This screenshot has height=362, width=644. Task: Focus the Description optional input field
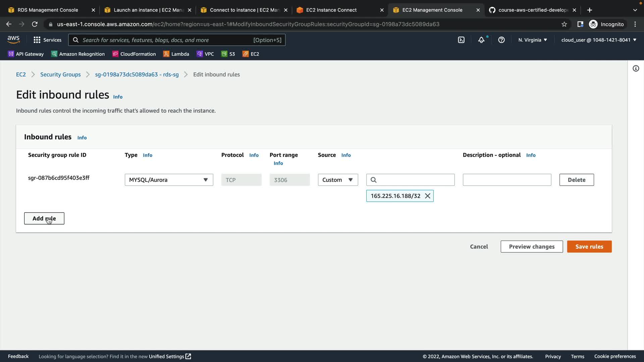507,180
